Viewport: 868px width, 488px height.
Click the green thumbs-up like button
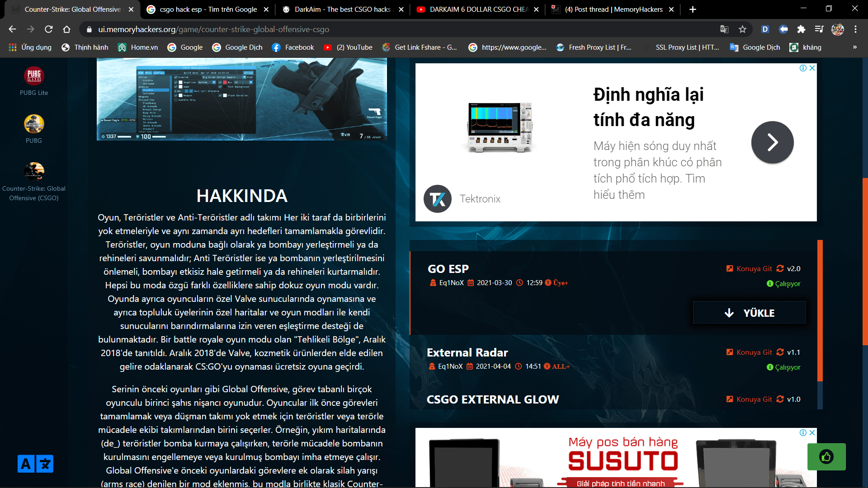pyautogui.click(x=826, y=457)
